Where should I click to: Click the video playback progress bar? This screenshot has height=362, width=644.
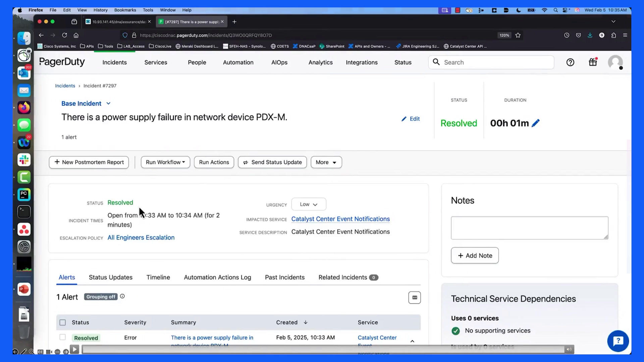pos(324,350)
